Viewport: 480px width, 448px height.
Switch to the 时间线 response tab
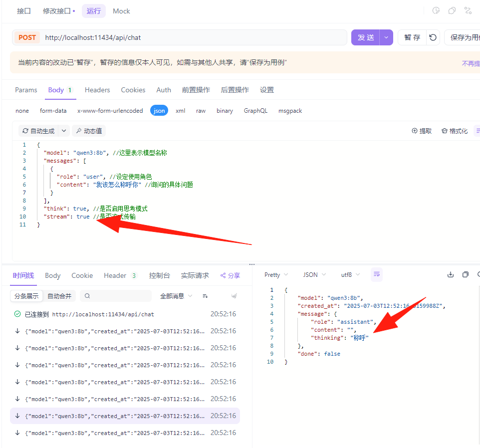click(x=23, y=275)
